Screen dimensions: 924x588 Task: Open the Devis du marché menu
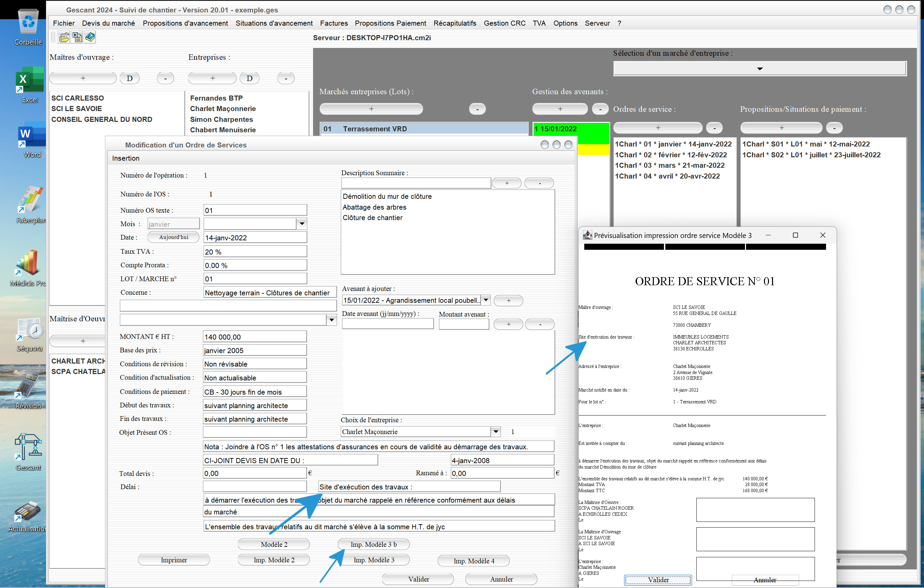pyautogui.click(x=108, y=23)
